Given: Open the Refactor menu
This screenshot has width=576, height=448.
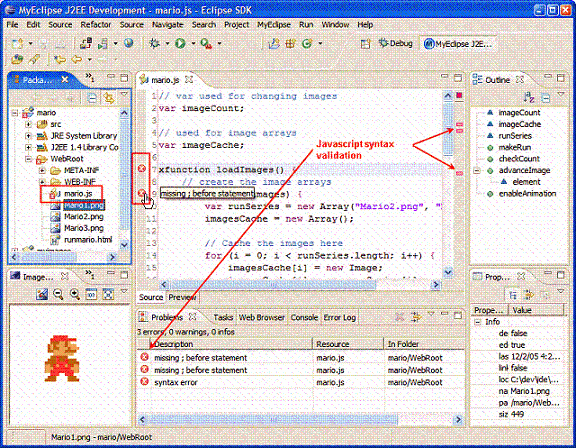Looking at the screenshot, I should point(96,25).
